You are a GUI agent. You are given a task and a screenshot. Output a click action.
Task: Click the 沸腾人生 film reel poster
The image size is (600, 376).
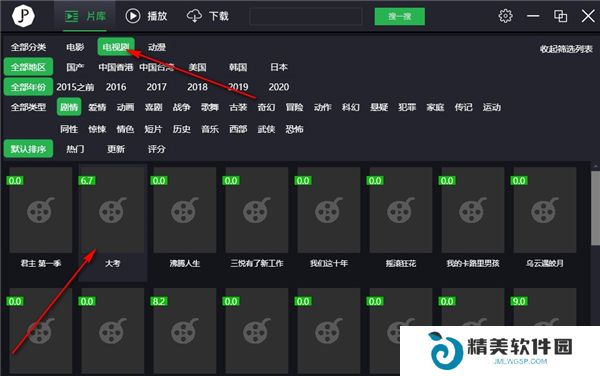[184, 210]
